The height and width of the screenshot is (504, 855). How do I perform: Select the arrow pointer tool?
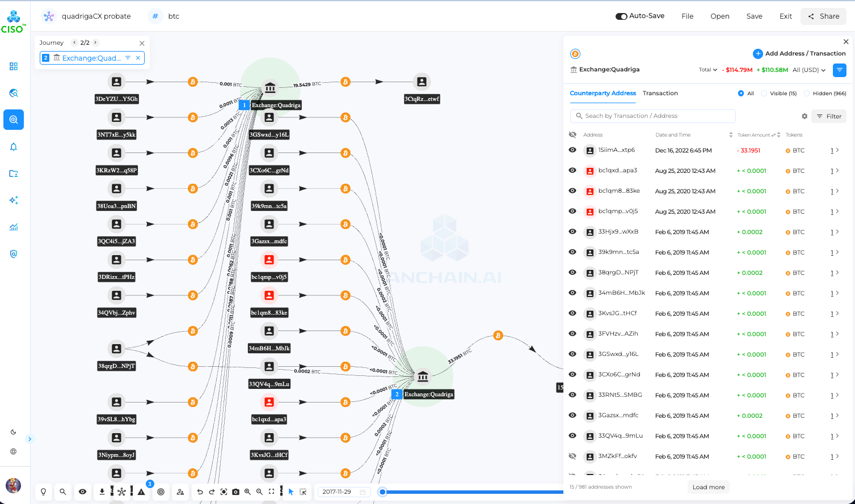click(291, 492)
